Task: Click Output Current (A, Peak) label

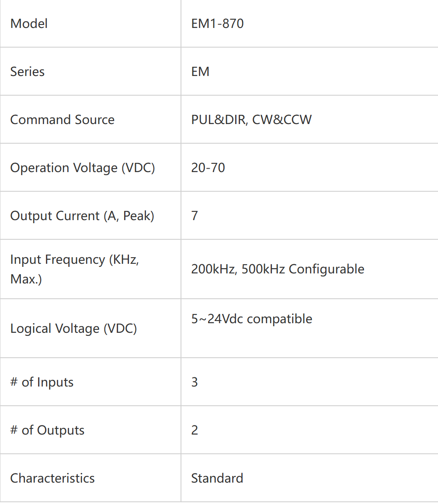Action: (82, 216)
